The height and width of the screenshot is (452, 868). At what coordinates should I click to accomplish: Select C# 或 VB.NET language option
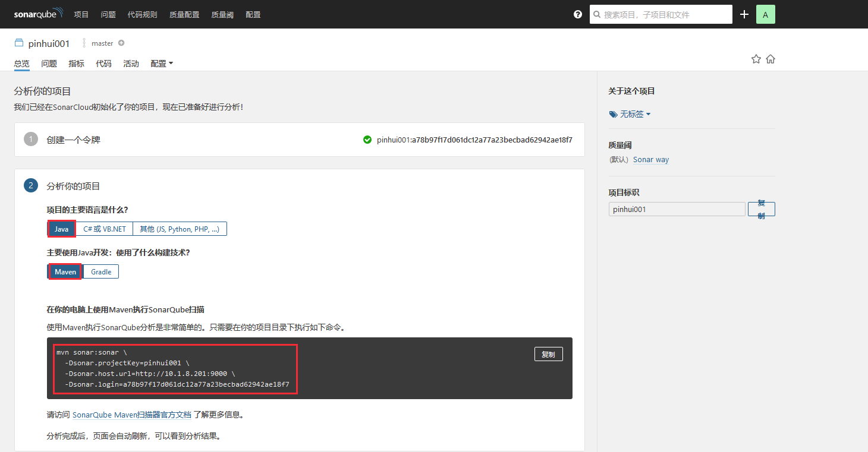pos(105,229)
